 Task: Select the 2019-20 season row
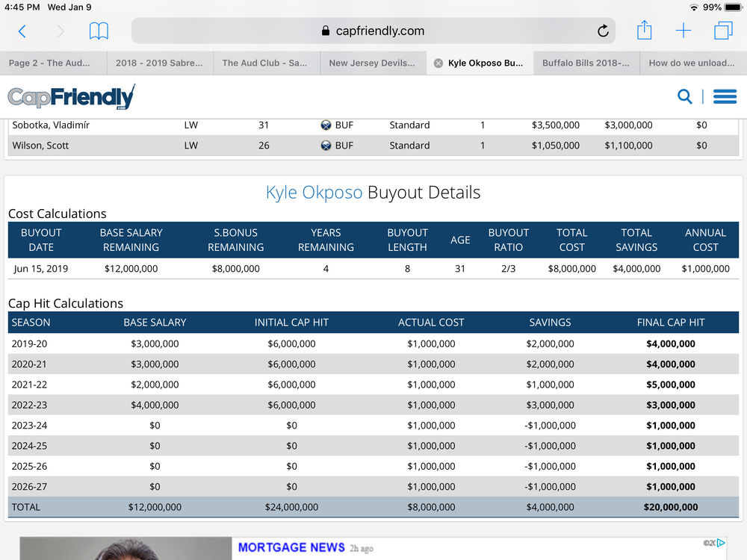pyautogui.click(x=373, y=343)
